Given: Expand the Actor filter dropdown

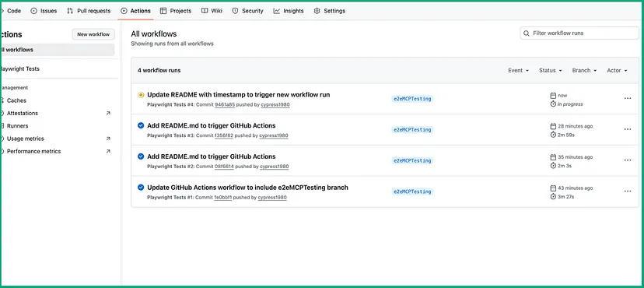Looking at the screenshot, I should point(618,71).
